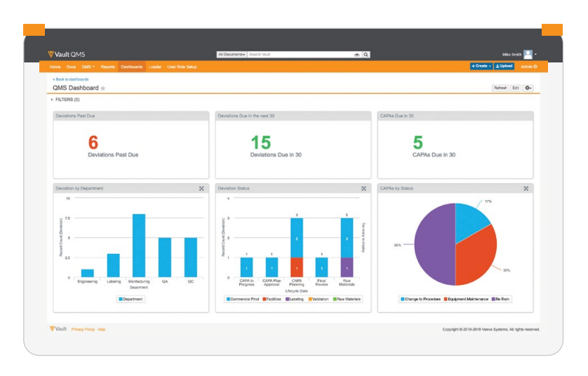Expand the Deviation by Department chart
Image resolution: width=588 pixels, height=376 pixels.
(x=201, y=188)
